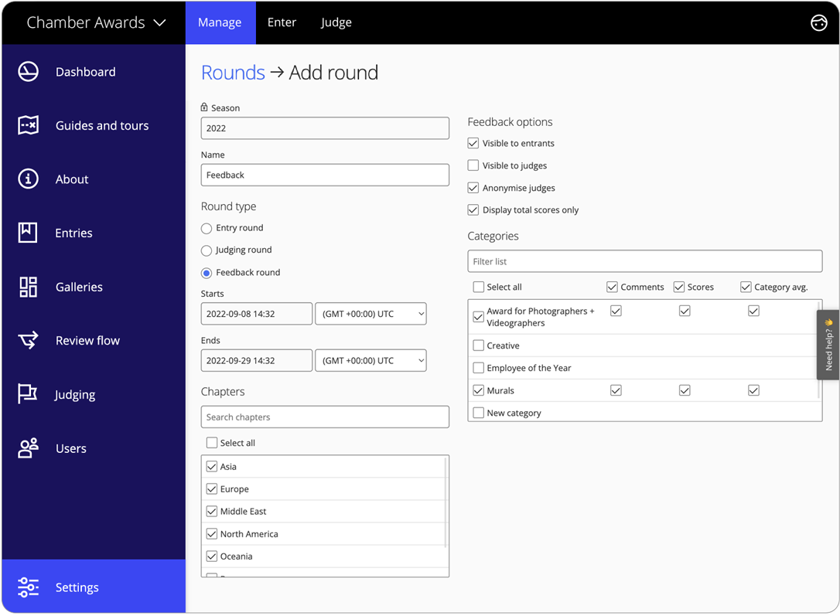
Task: Select the Judging round radio button
Action: (207, 250)
